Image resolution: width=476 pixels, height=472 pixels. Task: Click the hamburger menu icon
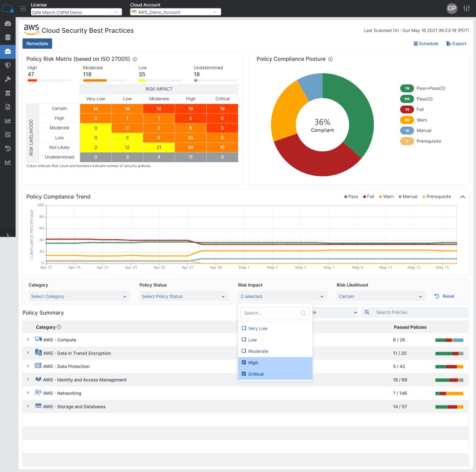(x=23, y=9)
